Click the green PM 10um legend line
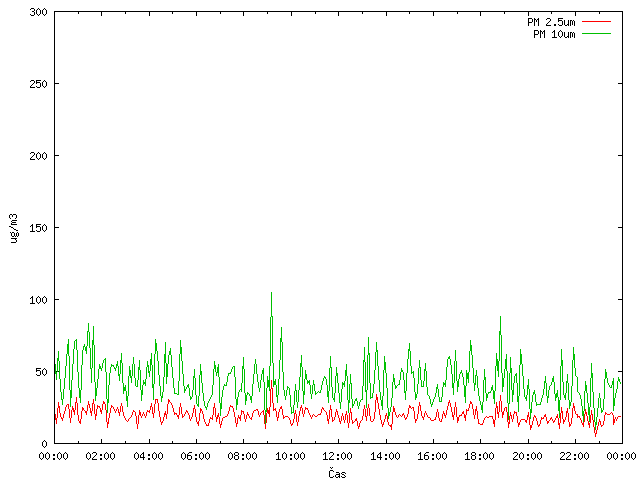Image resolution: width=640 pixels, height=480 pixels. click(596, 33)
